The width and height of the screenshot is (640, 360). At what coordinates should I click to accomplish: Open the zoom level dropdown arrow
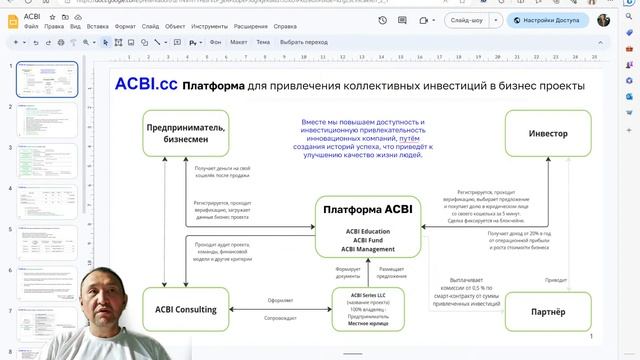point(94,42)
